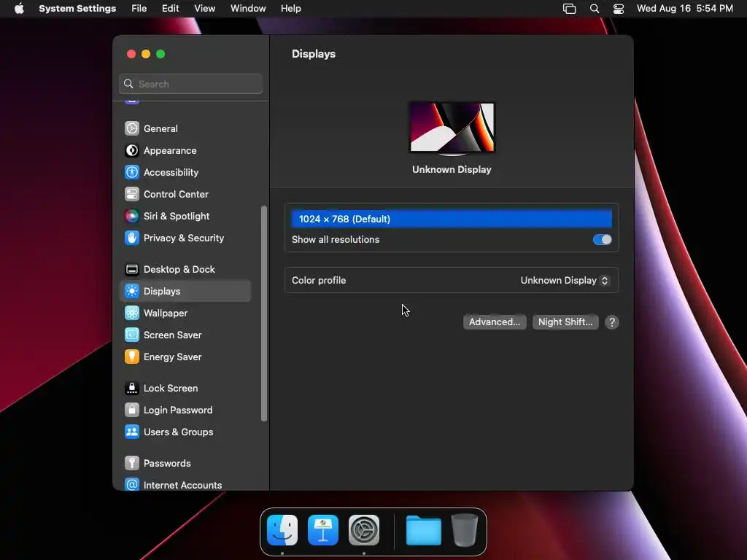
Task: Open the Help menu
Action: tap(290, 9)
